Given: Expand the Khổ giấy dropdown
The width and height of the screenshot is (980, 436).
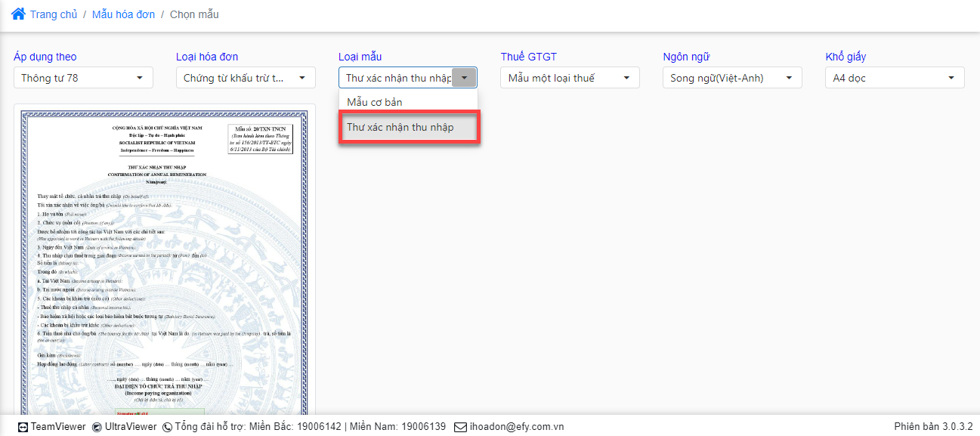Looking at the screenshot, I should (x=895, y=78).
